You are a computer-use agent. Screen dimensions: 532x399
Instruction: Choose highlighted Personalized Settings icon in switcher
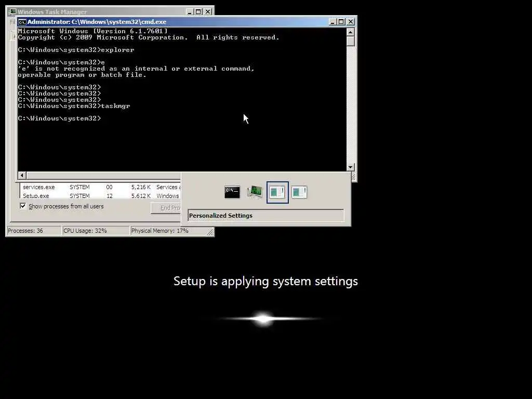point(277,192)
